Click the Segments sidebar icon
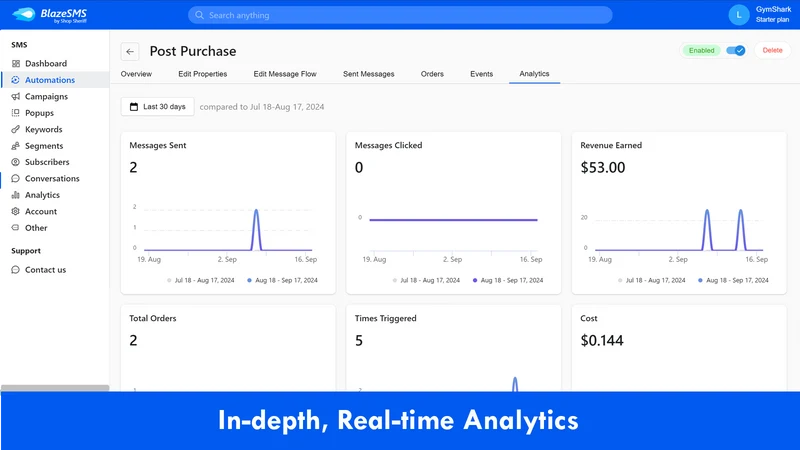The width and height of the screenshot is (800, 450). (x=16, y=146)
